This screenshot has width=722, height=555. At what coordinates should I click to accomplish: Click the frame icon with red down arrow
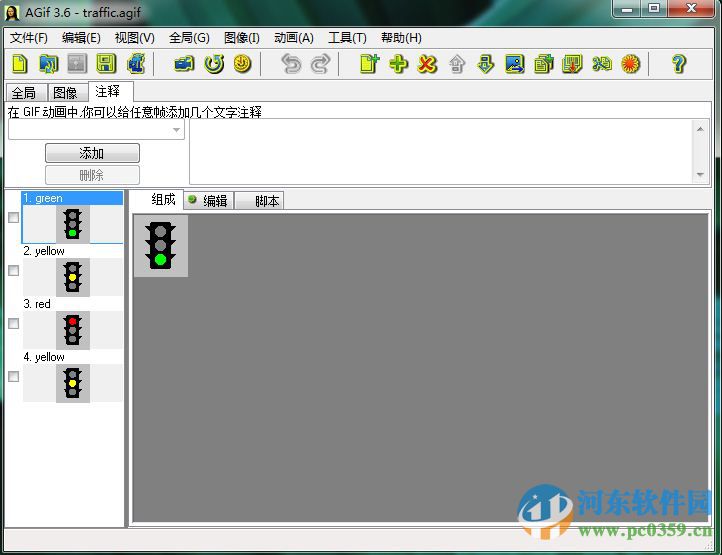572,64
